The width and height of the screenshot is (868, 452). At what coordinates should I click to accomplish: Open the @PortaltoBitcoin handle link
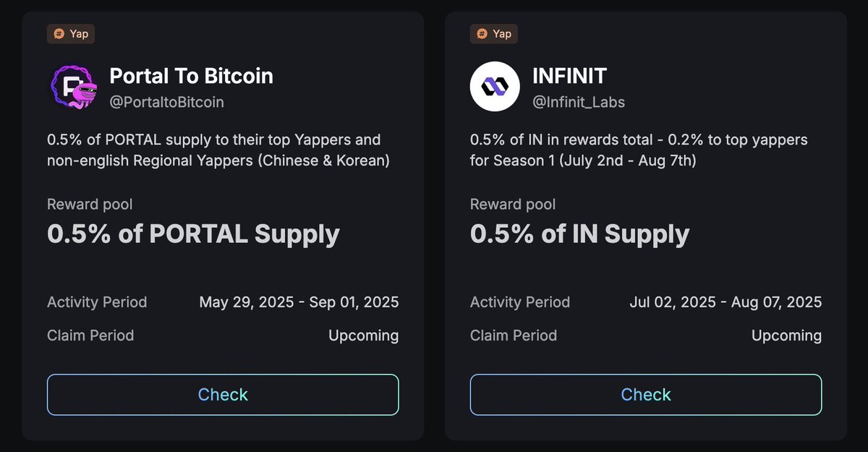pyautogui.click(x=166, y=102)
